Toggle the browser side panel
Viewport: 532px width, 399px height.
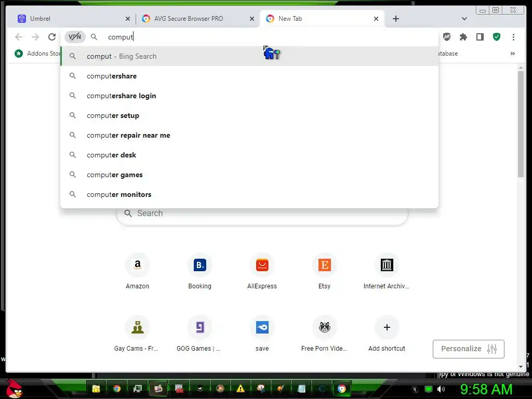[480, 37]
